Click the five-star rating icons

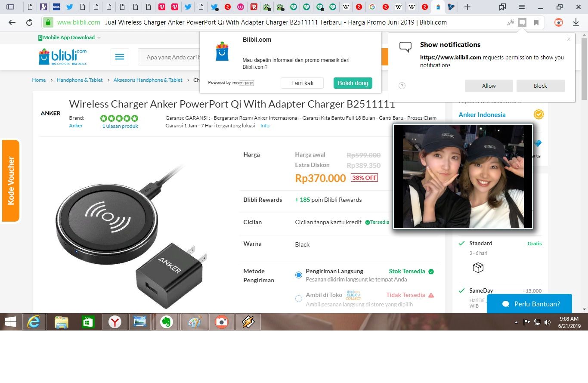point(119,118)
